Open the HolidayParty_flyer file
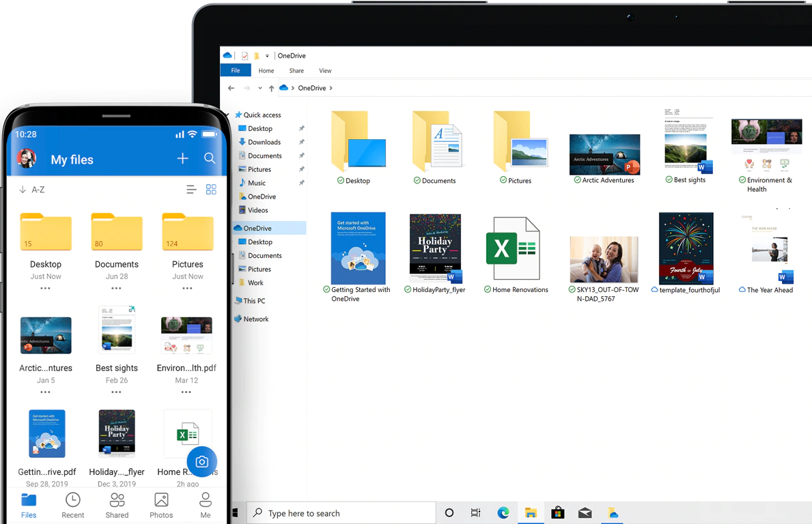 click(x=435, y=249)
